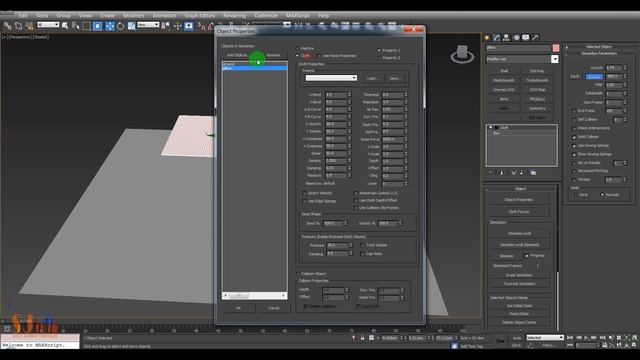Open the Rendering menu
The width and height of the screenshot is (640, 360).
(234, 16)
